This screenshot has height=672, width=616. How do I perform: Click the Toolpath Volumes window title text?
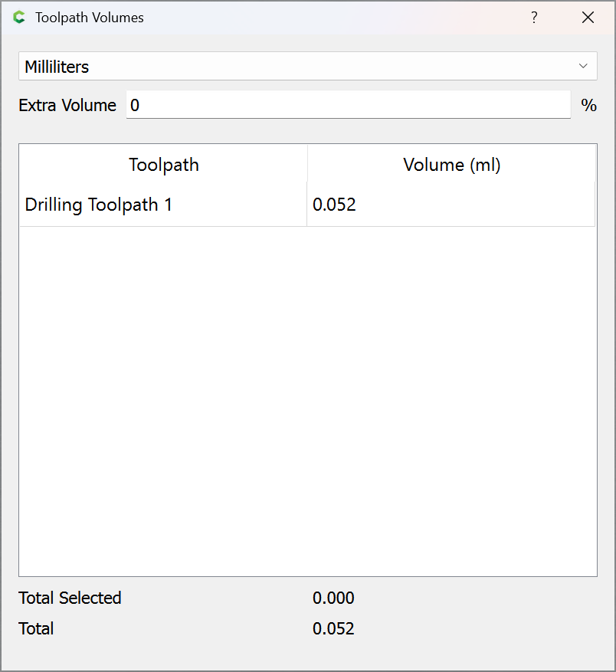90,18
